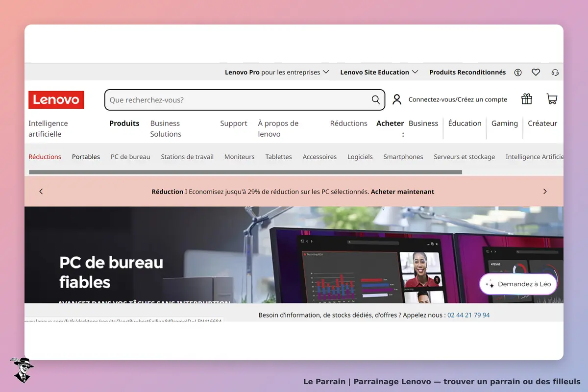Open Business Solutions menu

click(166, 129)
